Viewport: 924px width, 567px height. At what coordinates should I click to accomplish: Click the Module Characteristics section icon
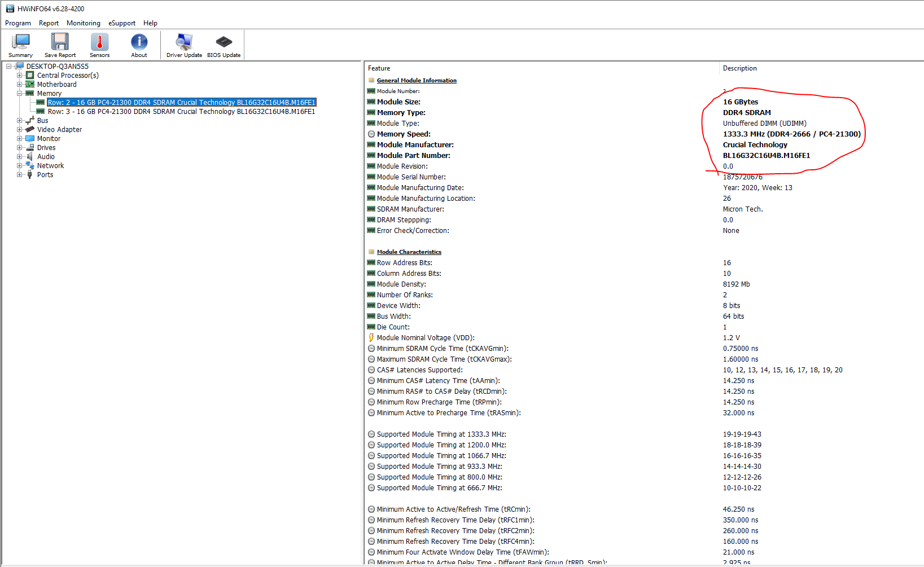click(371, 252)
